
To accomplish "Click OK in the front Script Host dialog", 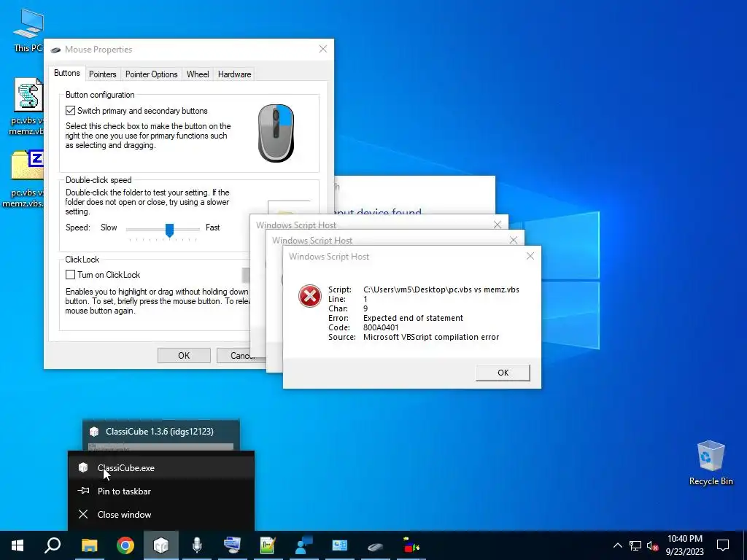I will [503, 373].
